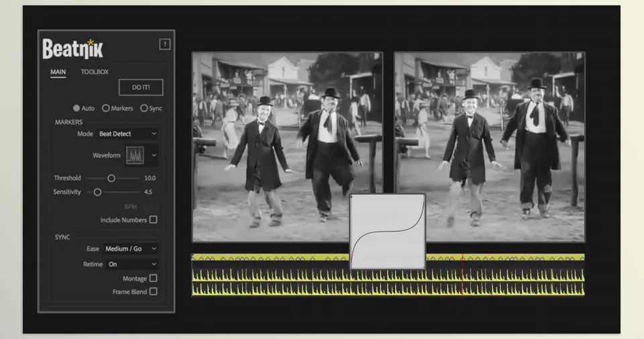Expand the Waveform dropdown arrow
Screen dimensions: 644x339
coord(154,155)
